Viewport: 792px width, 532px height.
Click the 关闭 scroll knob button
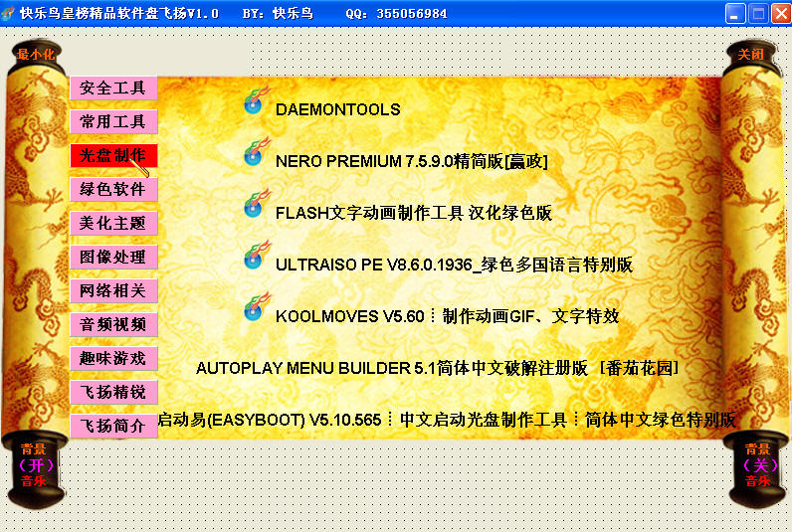[750, 55]
